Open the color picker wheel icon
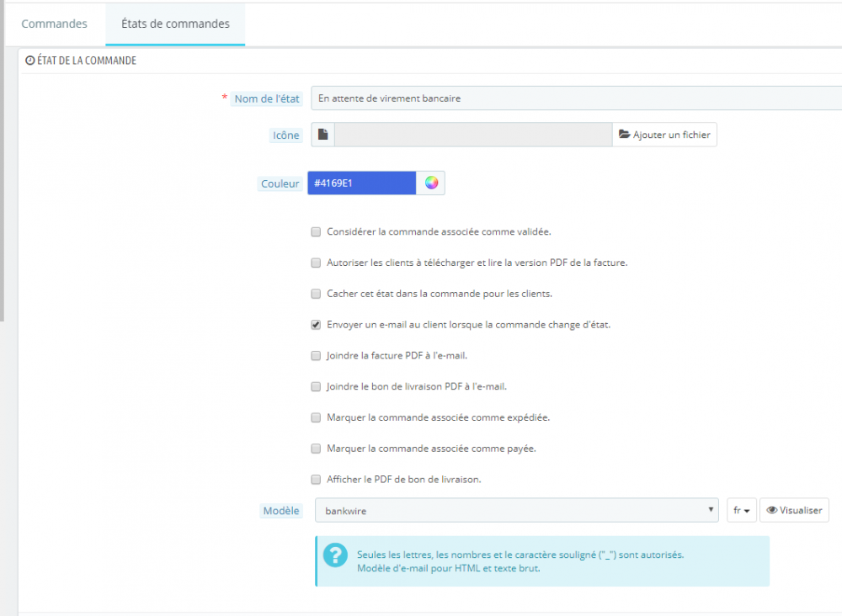This screenshot has height=616, width=842. click(430, 183)
